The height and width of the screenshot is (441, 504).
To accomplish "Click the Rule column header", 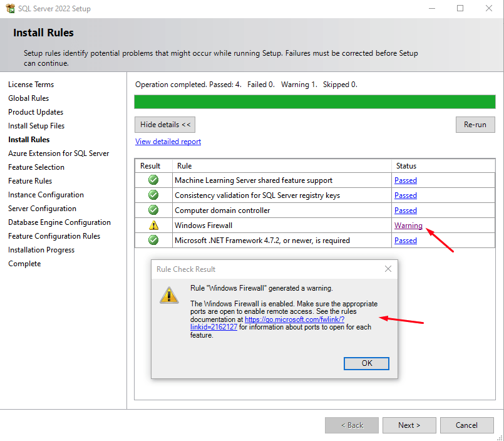I will 282,165.
